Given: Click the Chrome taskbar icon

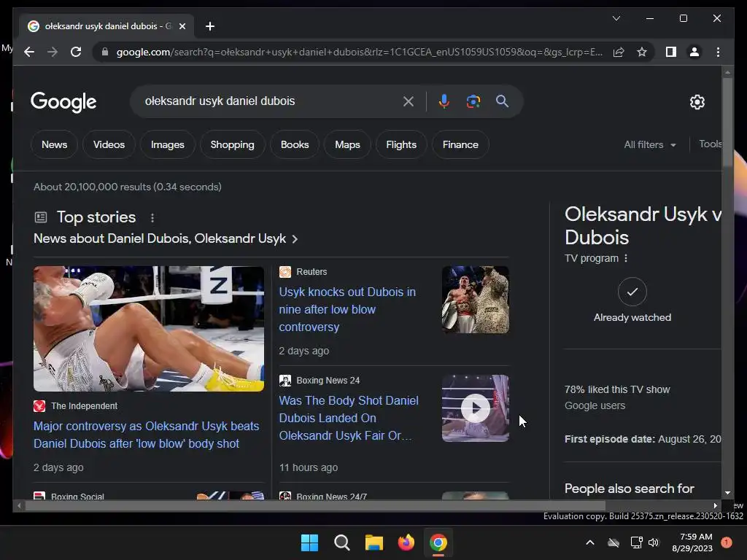Looking at the screenshot, I should tap(438, 542).
